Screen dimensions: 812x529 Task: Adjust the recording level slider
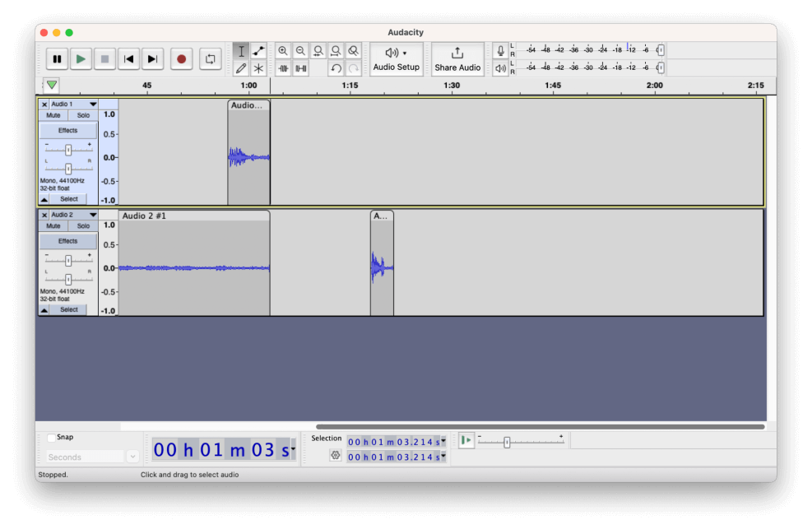tap(661, 50)
